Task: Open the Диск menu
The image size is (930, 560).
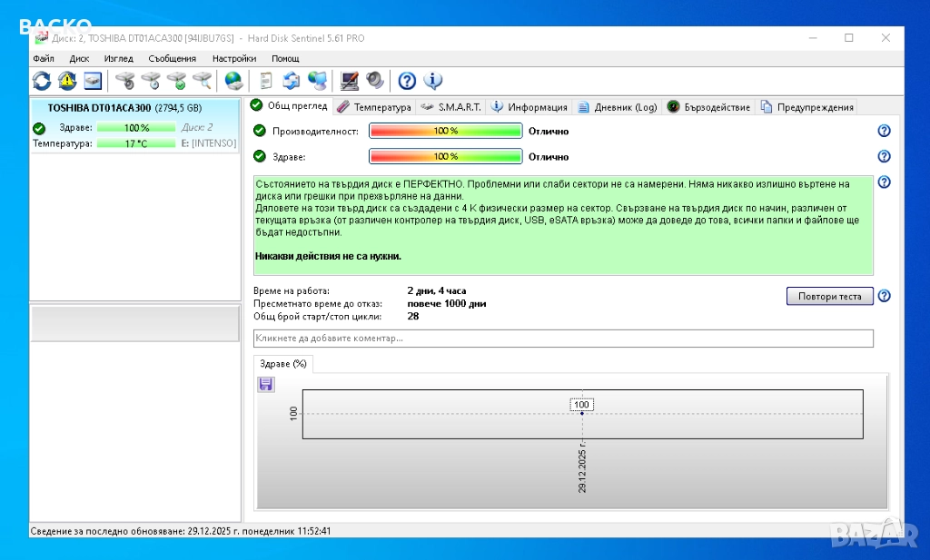Action: [x=79, y=58]
